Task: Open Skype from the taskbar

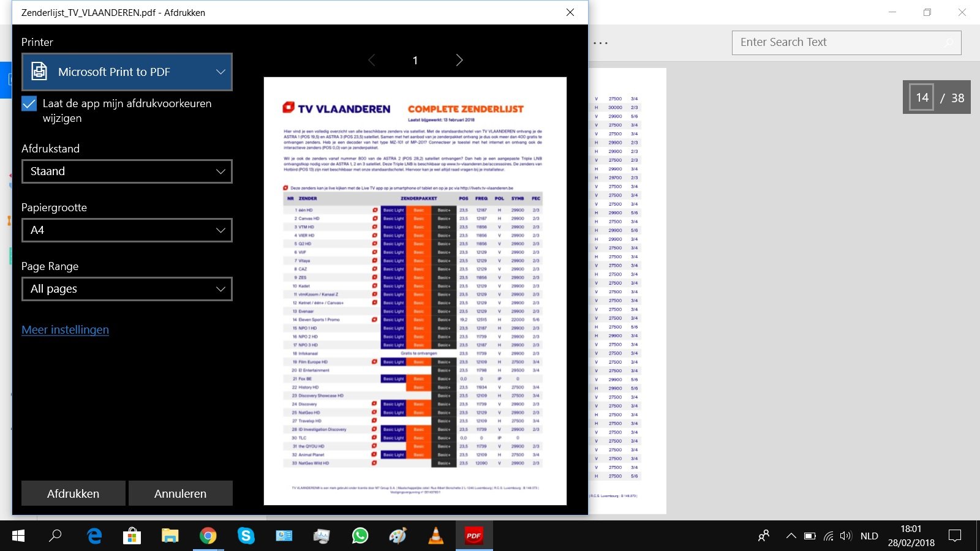Action: coord(246,536)
